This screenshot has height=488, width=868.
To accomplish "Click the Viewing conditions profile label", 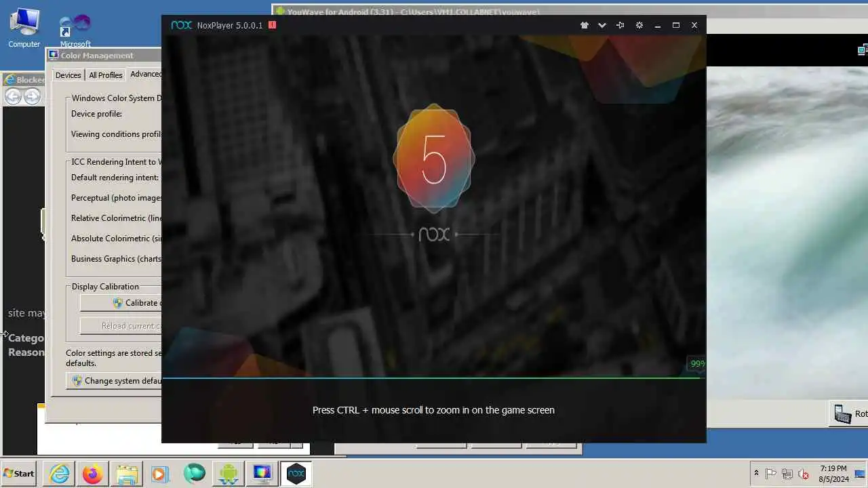I will [x=116, y=134].
